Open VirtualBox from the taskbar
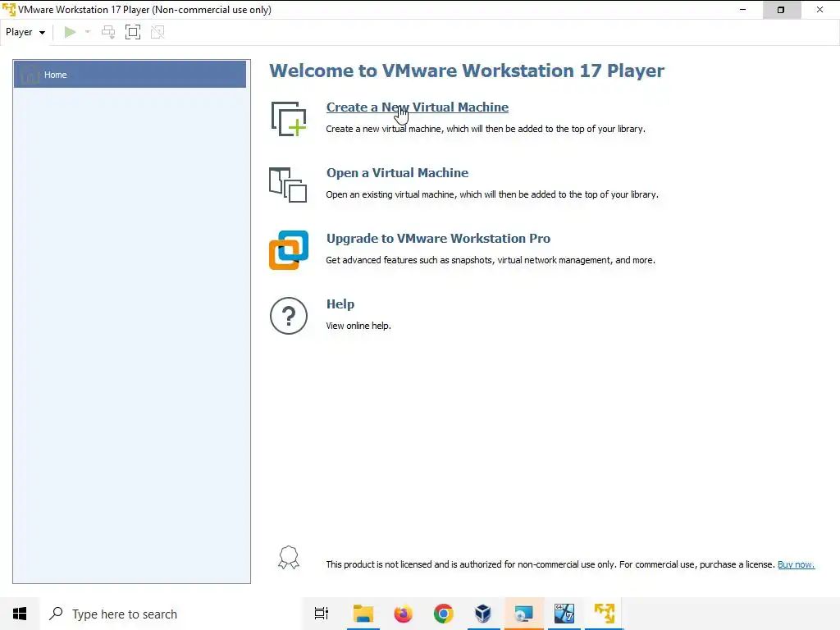Viewport: 840px width, 630px height. 483,614
